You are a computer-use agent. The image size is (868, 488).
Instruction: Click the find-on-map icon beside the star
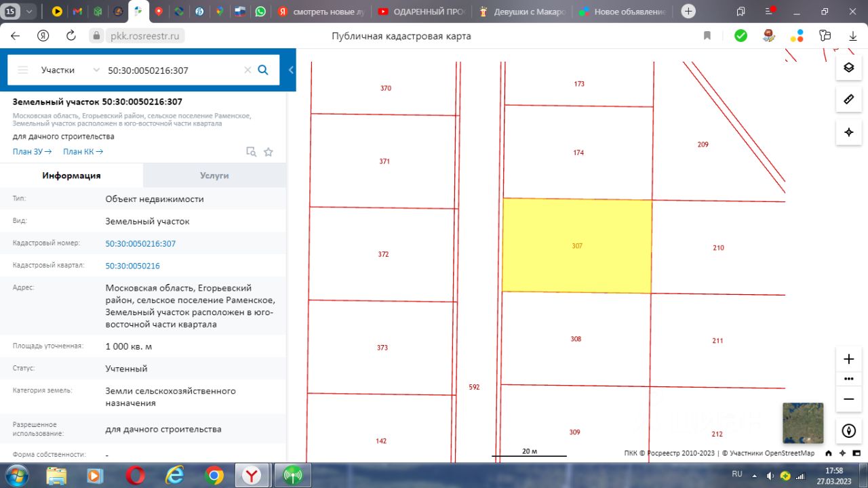point(251,152)
